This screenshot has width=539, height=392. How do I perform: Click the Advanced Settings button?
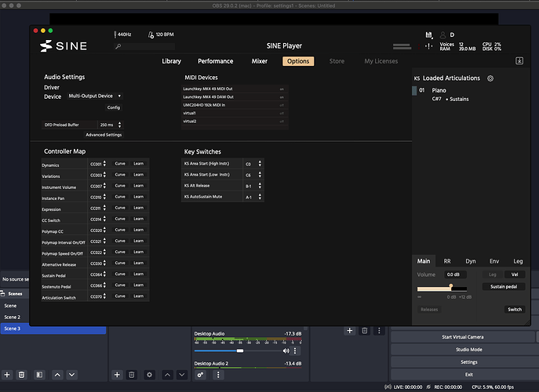104,135
